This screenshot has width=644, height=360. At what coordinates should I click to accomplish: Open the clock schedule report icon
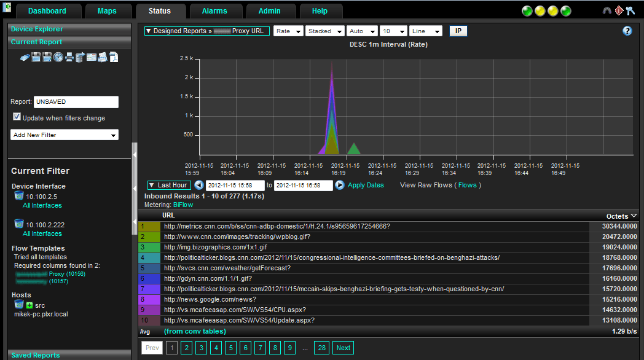[x=58, y=58]
